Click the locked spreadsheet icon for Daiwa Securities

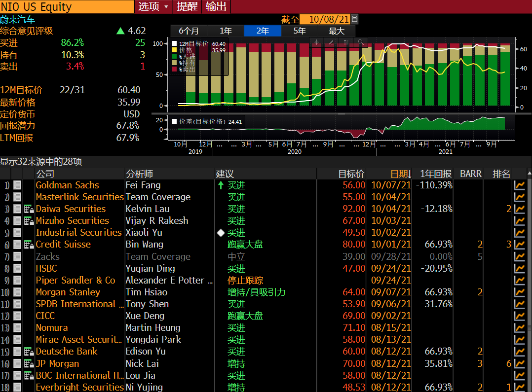[29, 209]
